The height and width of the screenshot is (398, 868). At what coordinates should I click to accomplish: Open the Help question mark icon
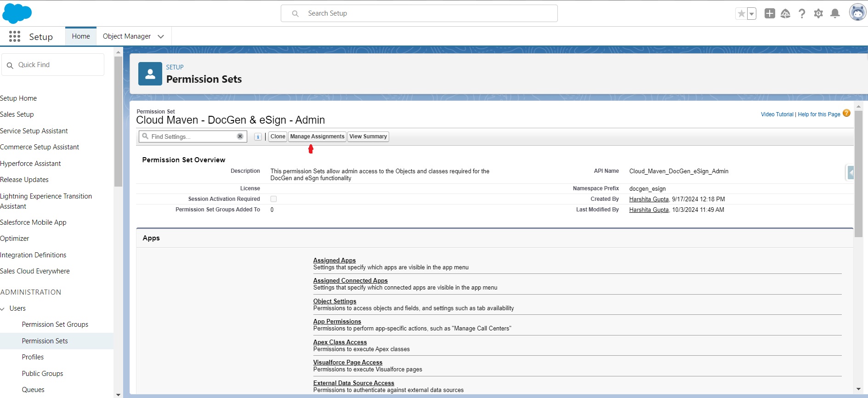point(802,14)
